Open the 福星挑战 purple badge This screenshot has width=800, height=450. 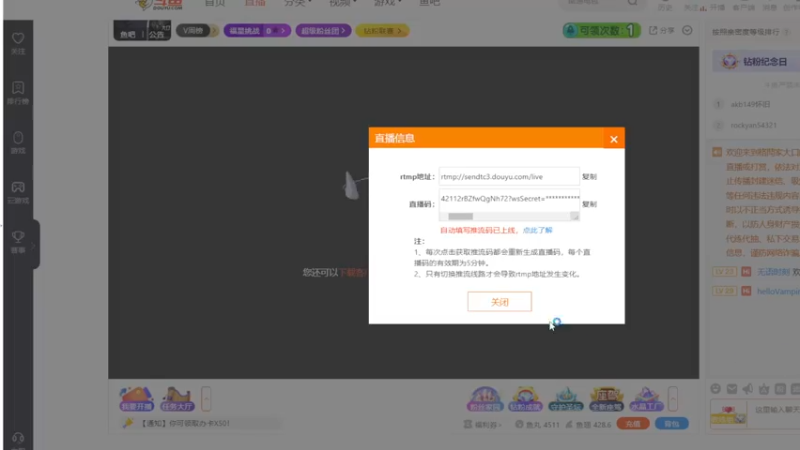tap(257, 31)
